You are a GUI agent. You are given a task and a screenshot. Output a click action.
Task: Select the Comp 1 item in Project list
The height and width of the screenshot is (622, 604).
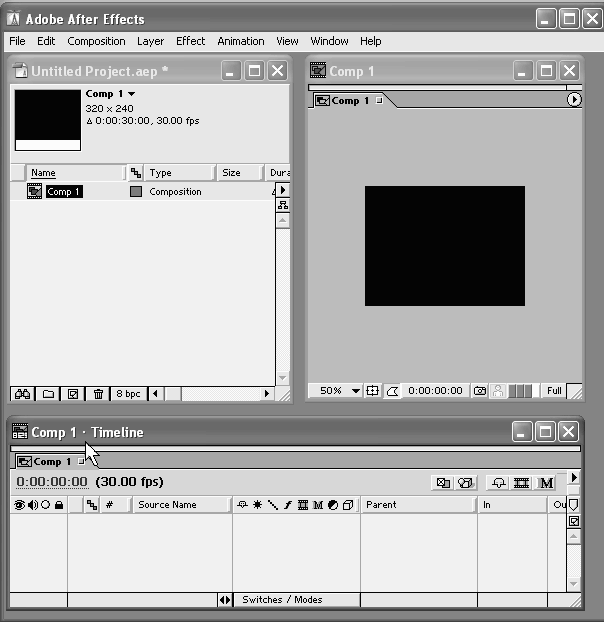point(64,192)
